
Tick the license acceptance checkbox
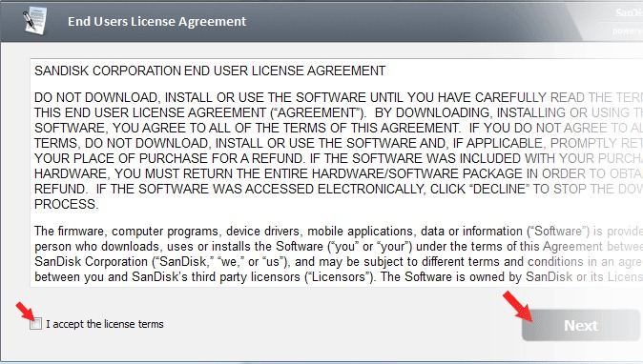click(35, 324)
